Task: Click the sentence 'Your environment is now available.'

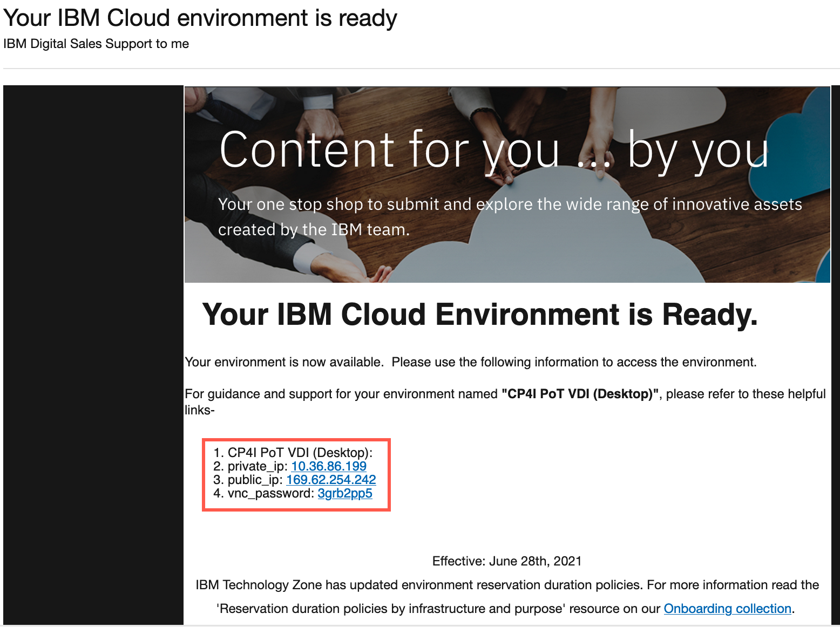Action: point(284,362)
